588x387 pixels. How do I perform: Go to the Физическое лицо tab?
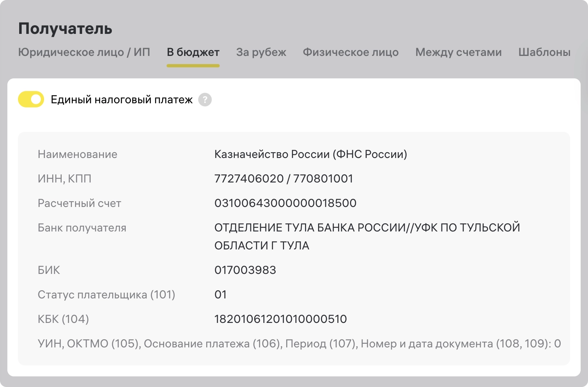click(350, 52)
